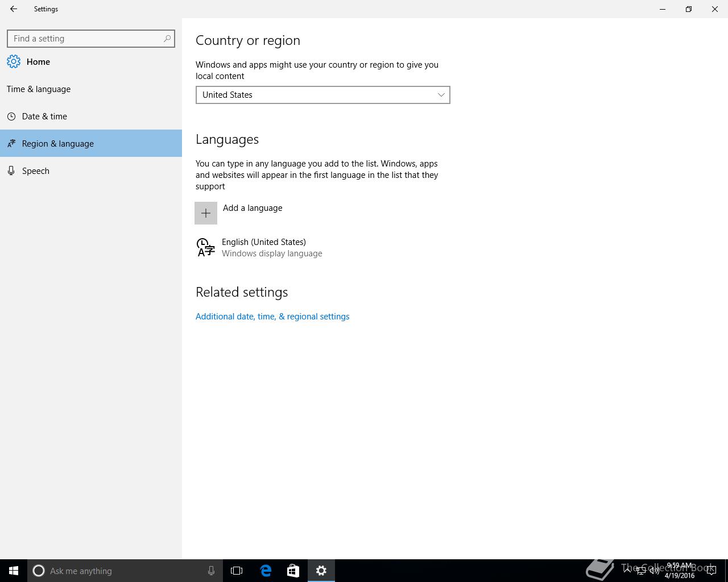Go back with the Settings back arrow
Image resolution: width=728 pixels, height=582 pixels.
click(x=14, y=9)
